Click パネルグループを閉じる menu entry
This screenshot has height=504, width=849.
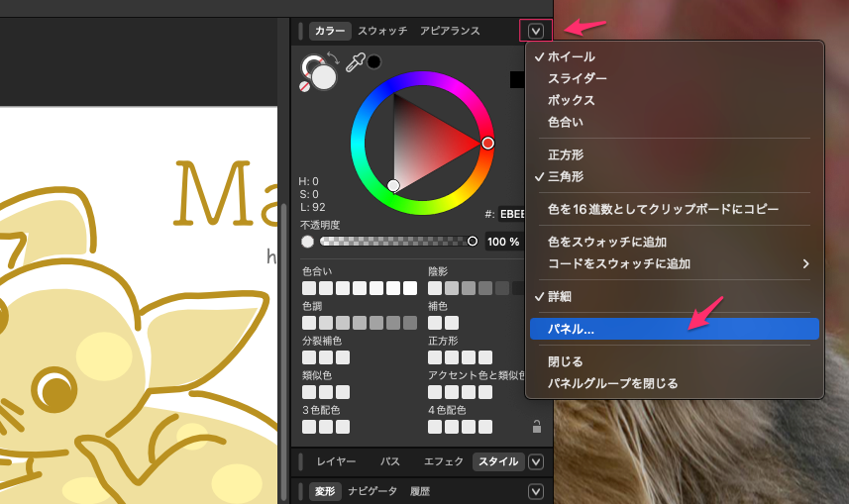612,383
